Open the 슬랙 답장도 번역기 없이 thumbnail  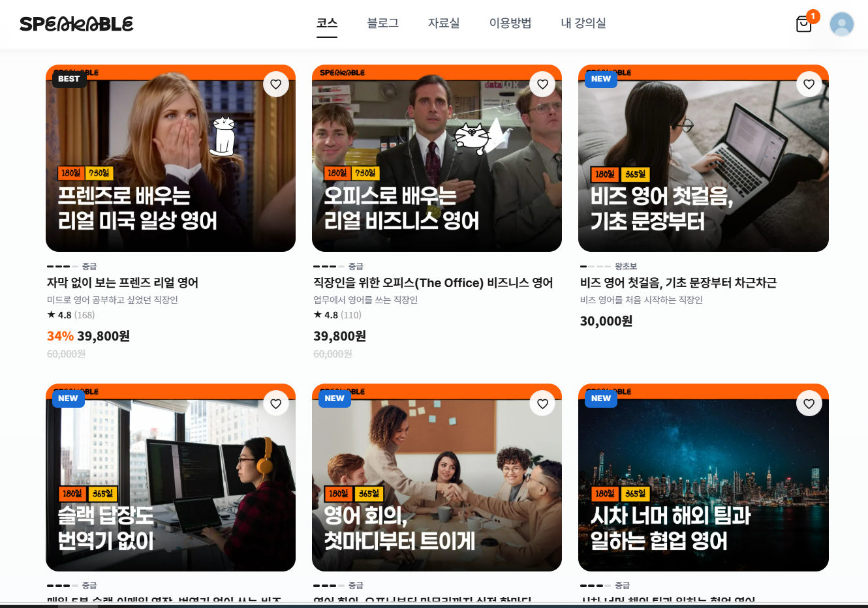(170, 478)
